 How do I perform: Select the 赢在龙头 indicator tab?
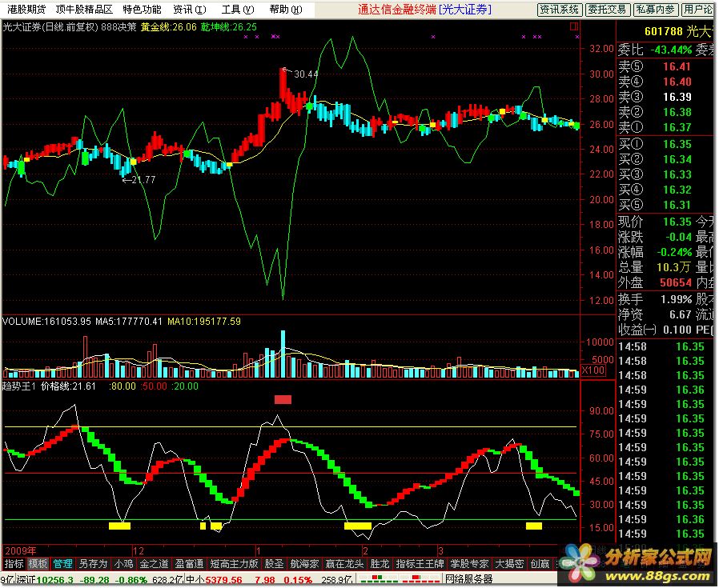pos(344,564)
